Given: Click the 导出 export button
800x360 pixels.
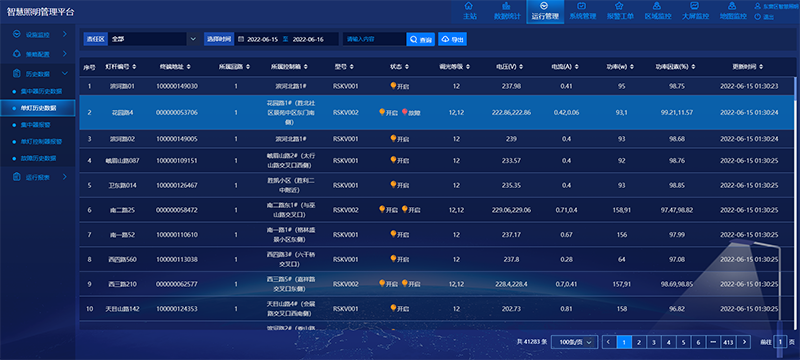Looking at the screenshot, I should [453, 39].
